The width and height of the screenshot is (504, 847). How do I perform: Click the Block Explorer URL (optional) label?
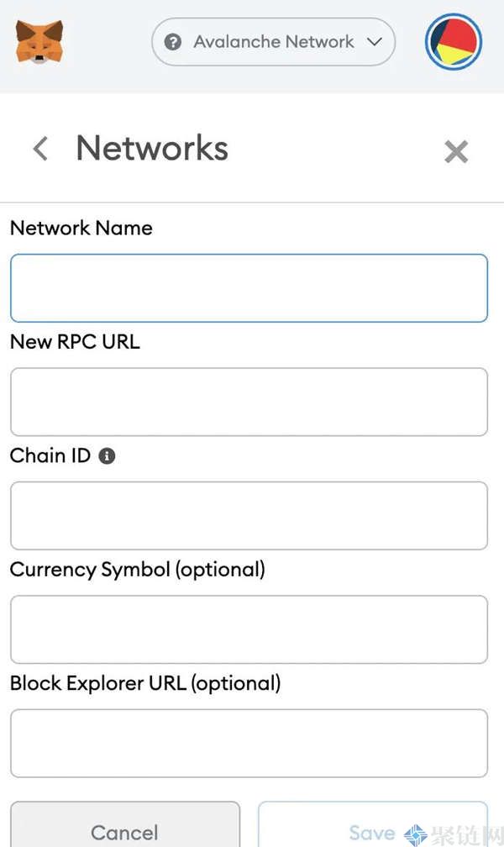tap(144, 683)
